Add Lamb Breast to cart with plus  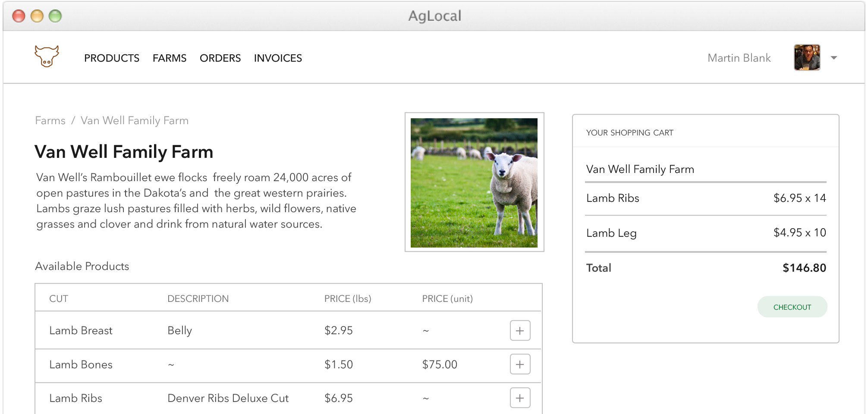520,330
